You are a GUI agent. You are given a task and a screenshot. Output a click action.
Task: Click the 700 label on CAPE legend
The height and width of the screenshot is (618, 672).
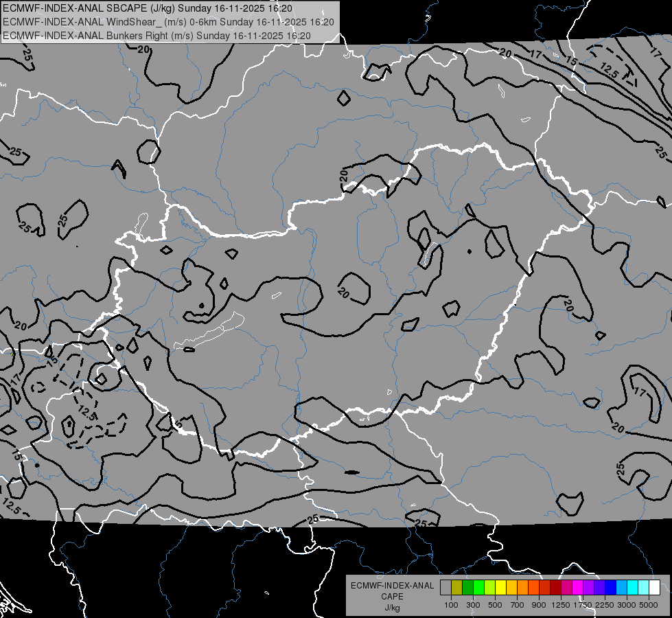[518, 605]
